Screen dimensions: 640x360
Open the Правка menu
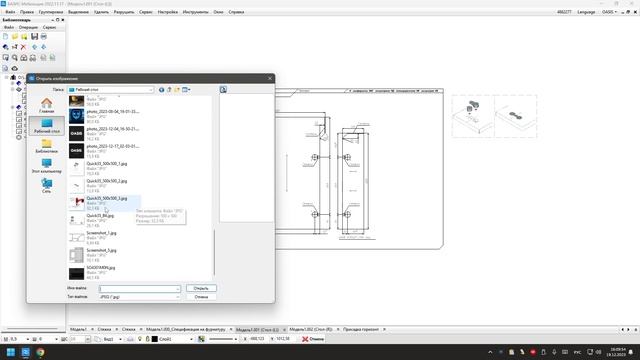pyautogui.click(x=27, y=12)
